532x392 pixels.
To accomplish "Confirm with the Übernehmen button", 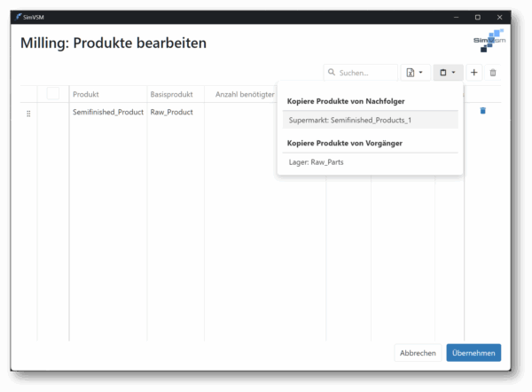I will coord(473,352).
